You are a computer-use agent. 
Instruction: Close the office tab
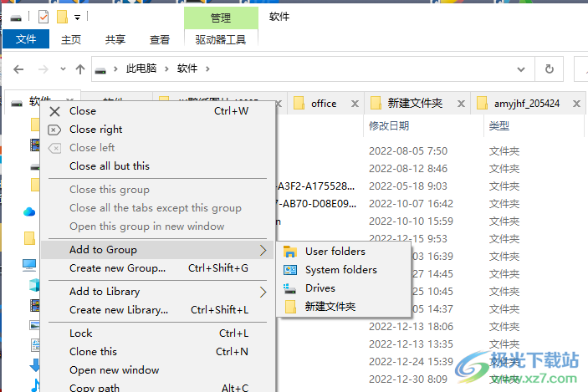click(x=355, y=104)
